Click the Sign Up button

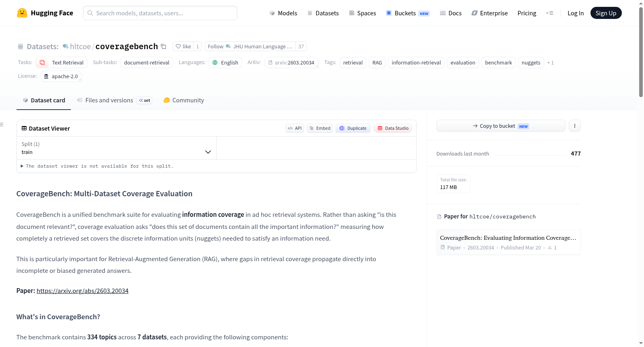[x=606, y=13]
